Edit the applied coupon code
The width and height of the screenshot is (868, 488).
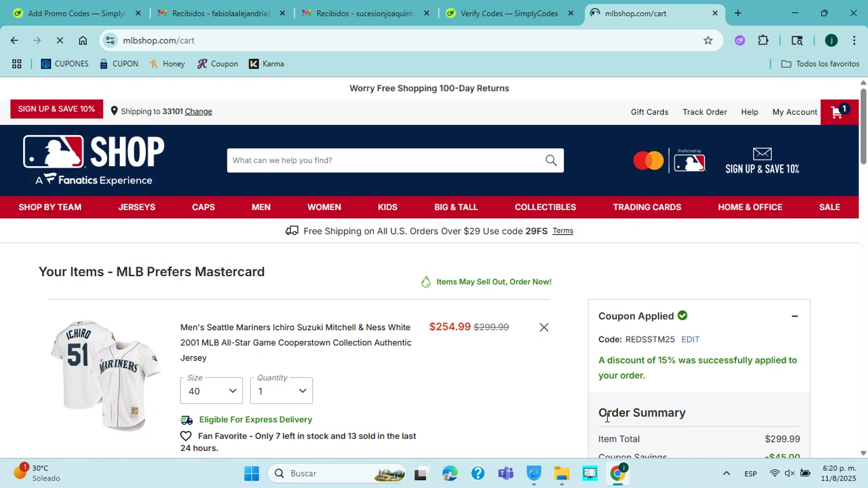coord(690,340)
